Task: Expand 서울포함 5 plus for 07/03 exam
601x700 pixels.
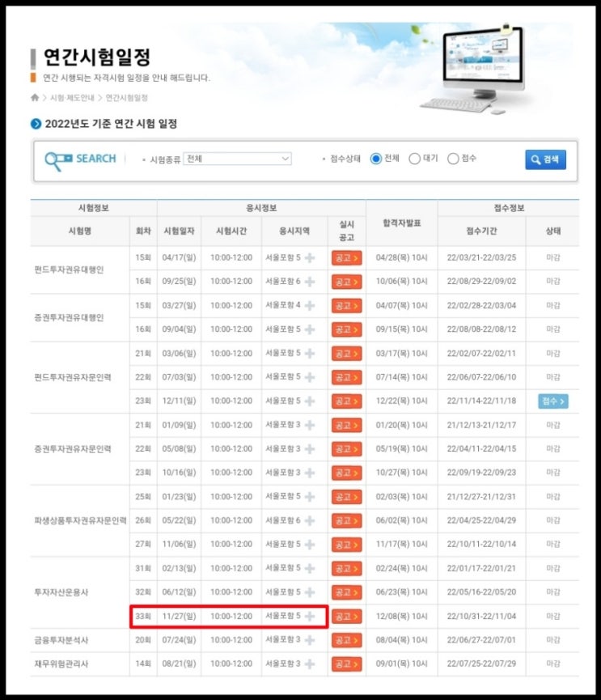Action: point(310,377)
